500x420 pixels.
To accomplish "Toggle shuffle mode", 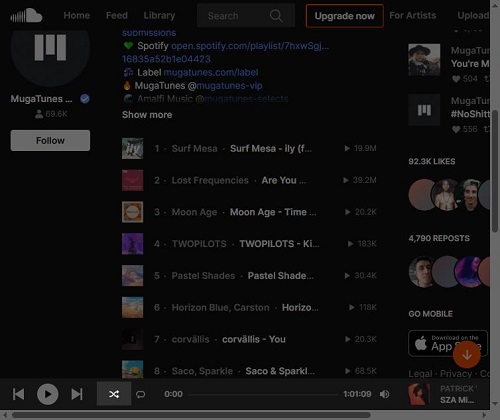I will 114,394.
